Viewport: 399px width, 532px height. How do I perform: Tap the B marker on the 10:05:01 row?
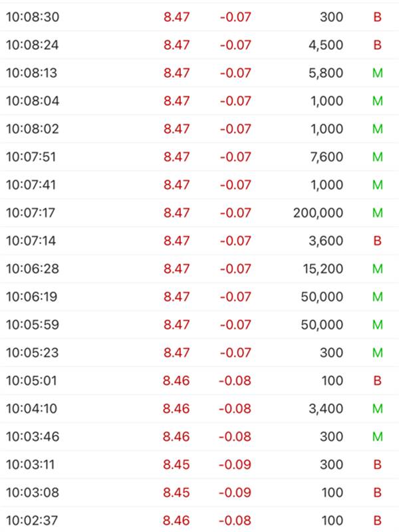[377, 380]
